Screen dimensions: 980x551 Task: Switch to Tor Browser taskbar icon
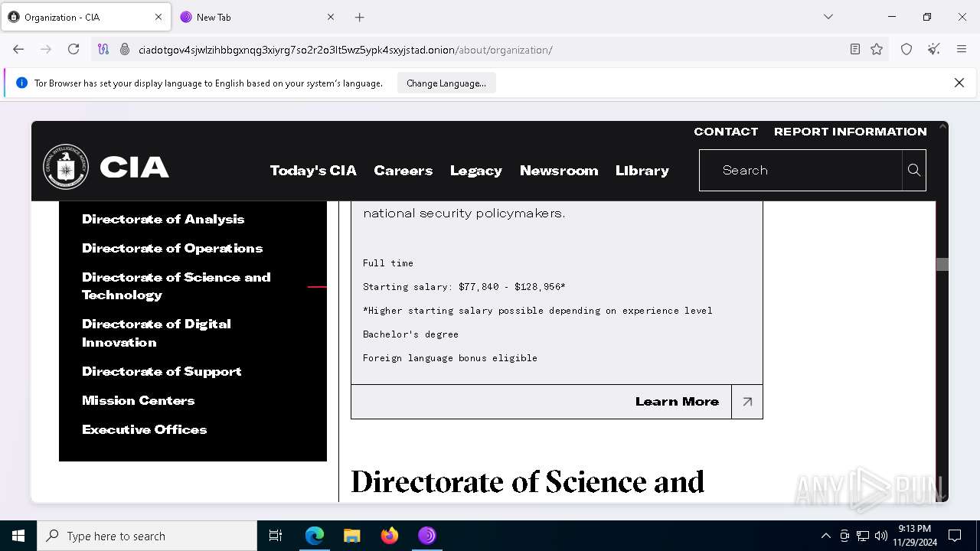[427, 536]
